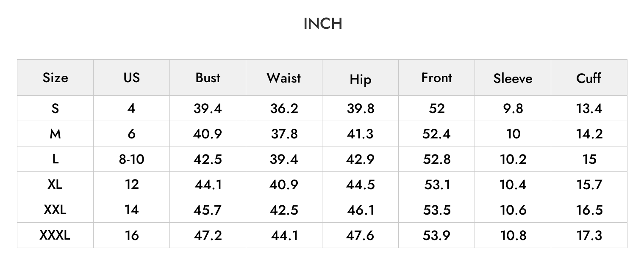Select the 52.4 front length cell
Image resolution: width=644 pixels, height=254 pixels.
click(x=436, y=134)
